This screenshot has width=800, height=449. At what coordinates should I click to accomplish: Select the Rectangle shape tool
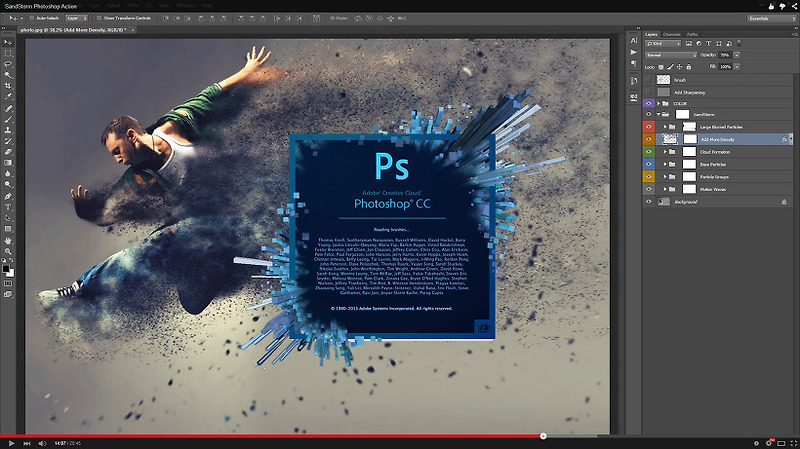click(x=8, y=229)
